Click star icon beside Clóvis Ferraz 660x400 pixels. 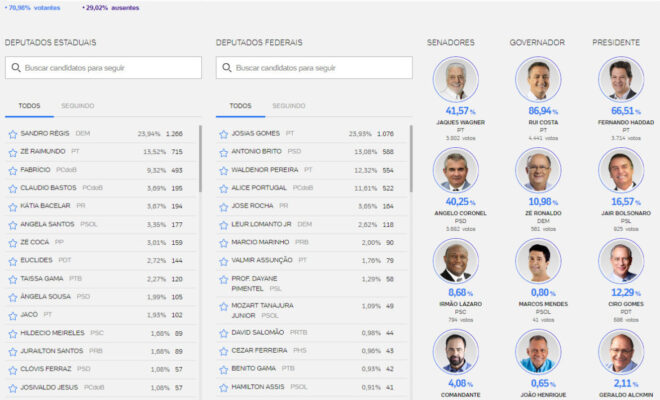pyautogui.click(x=12, y=369)
